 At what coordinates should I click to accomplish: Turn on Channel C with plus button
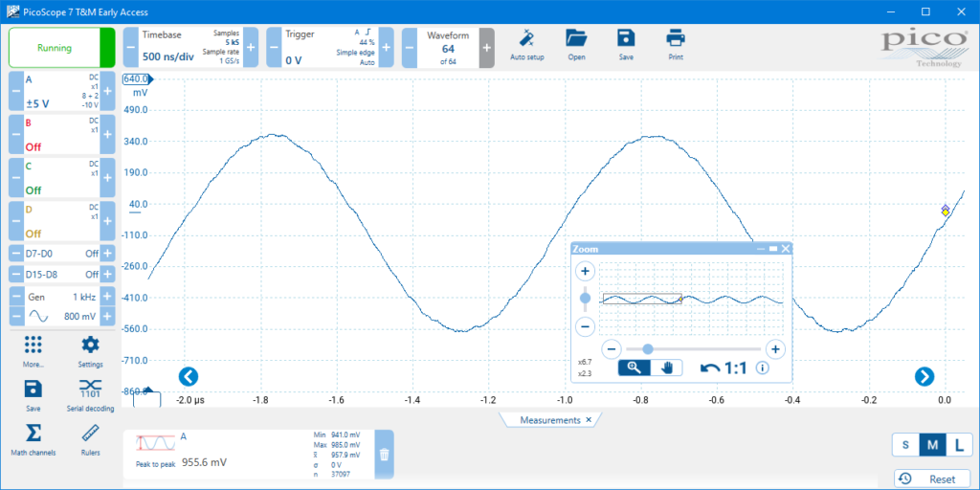[107, 177]
